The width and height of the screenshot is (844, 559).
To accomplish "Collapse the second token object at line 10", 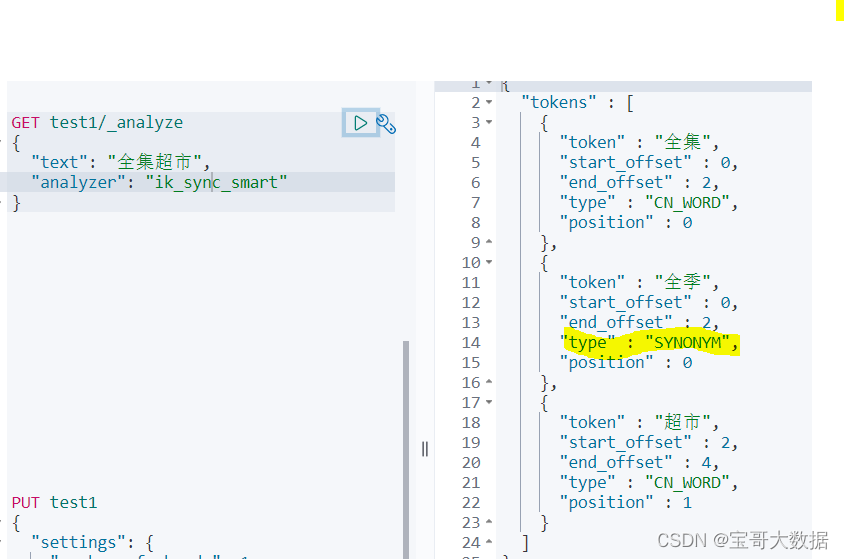I will point(489,262).
